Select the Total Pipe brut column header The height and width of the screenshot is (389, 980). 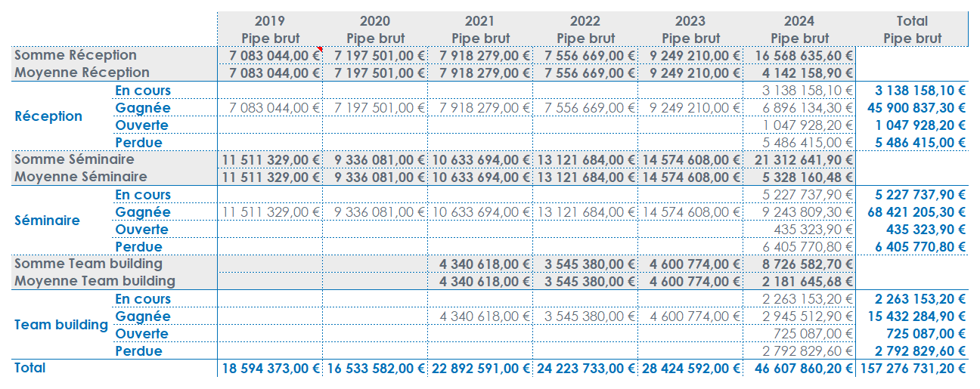pyautogui.click(x=912, y=29)
